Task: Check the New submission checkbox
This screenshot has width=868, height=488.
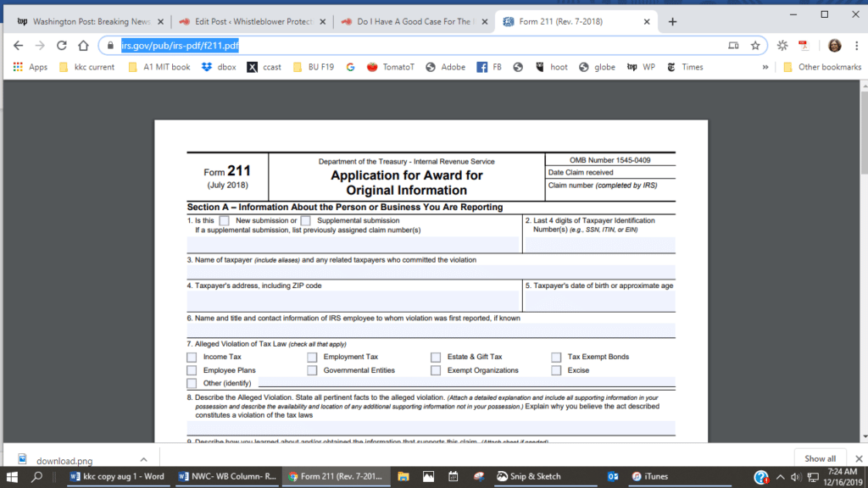Action: point(225,220)
